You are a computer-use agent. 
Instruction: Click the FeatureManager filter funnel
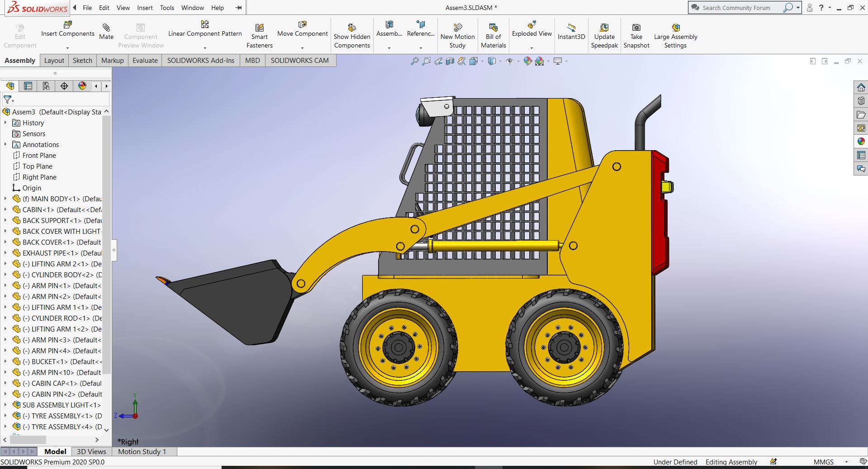(x=8, y=99)
